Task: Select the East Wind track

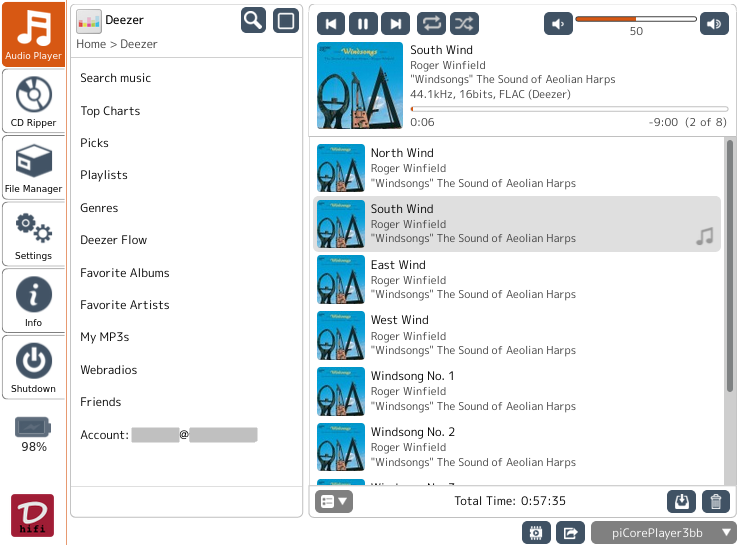Action: pyautogui.click(x=517, y=280)
